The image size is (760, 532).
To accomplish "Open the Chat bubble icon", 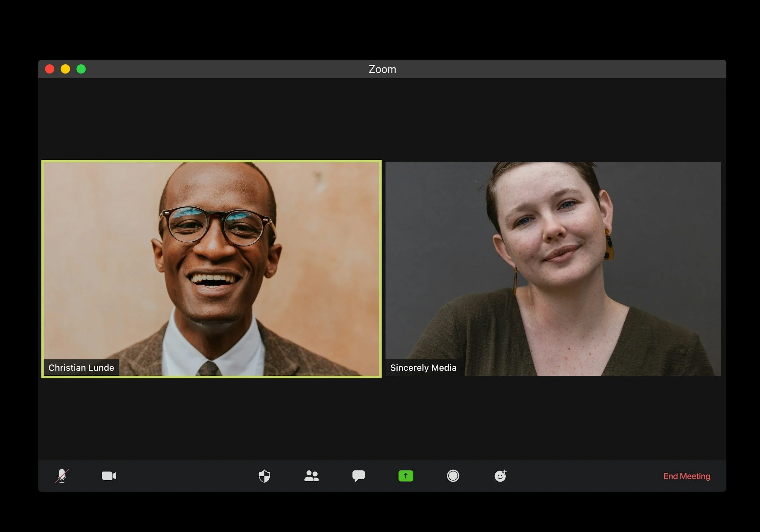I will 359,476.
